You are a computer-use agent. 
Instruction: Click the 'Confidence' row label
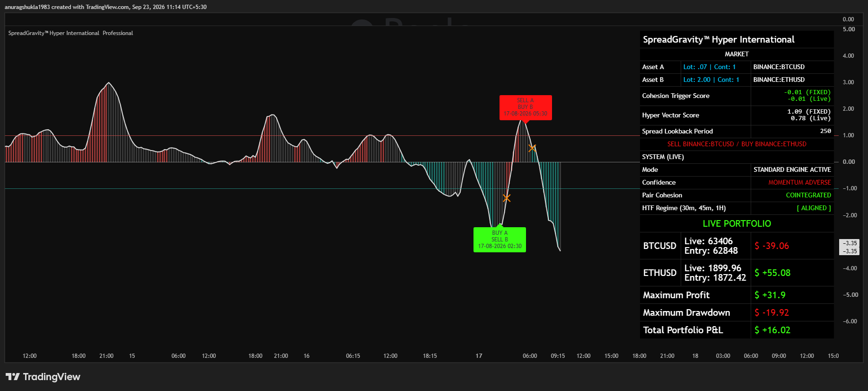[658, 183]
